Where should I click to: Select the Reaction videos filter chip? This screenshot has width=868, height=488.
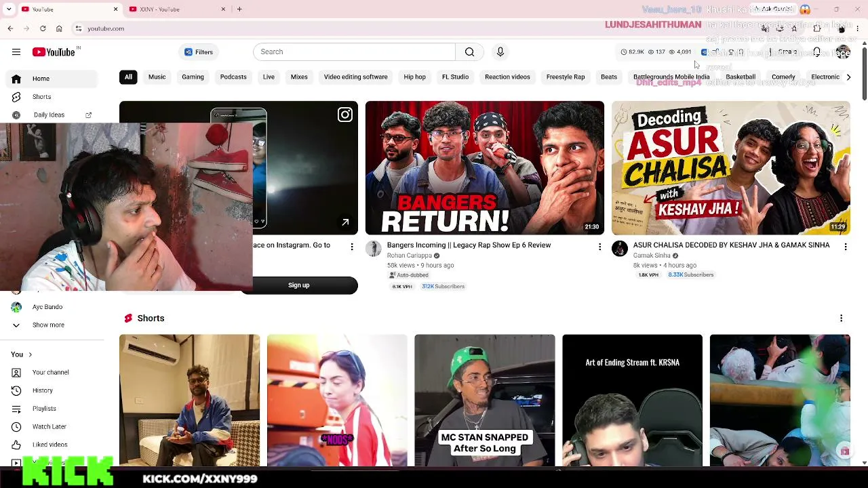(x=507, y=77)
